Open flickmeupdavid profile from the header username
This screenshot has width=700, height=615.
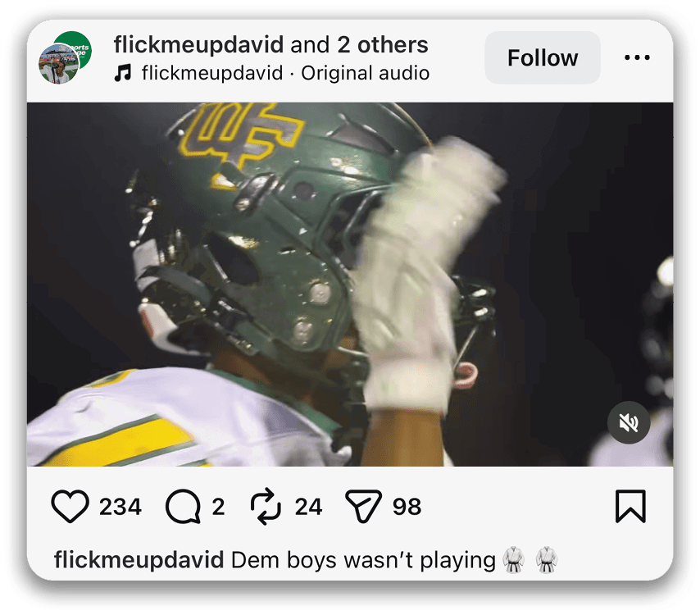pyautogui.click(x=199, y=44)
